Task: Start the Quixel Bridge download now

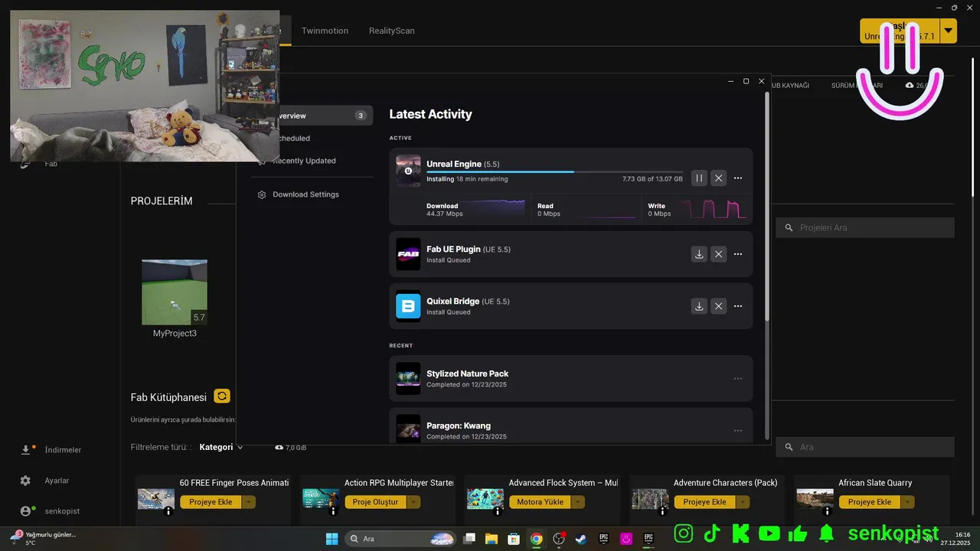Action: [x=699, y=306]
